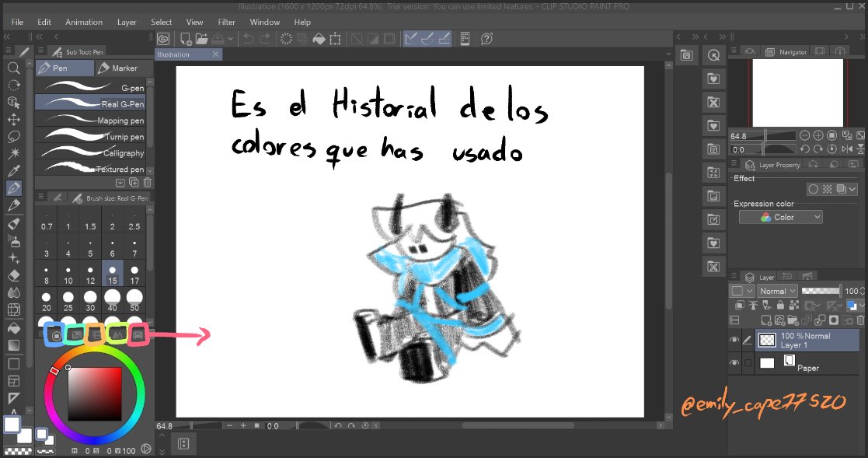Pick a color in color wheel square
The image size is (868, 458).
95,393
